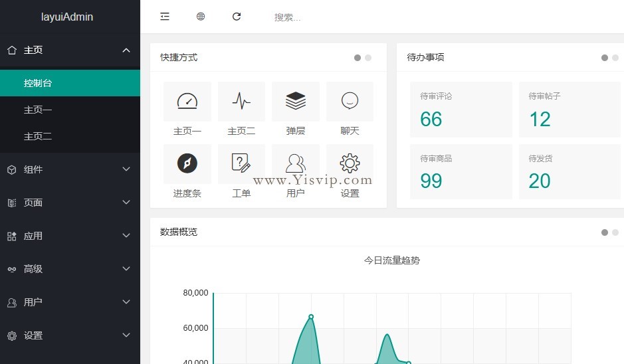Open the 工单 work order shortcut icon
624x364 pixels.
[241, 164]
